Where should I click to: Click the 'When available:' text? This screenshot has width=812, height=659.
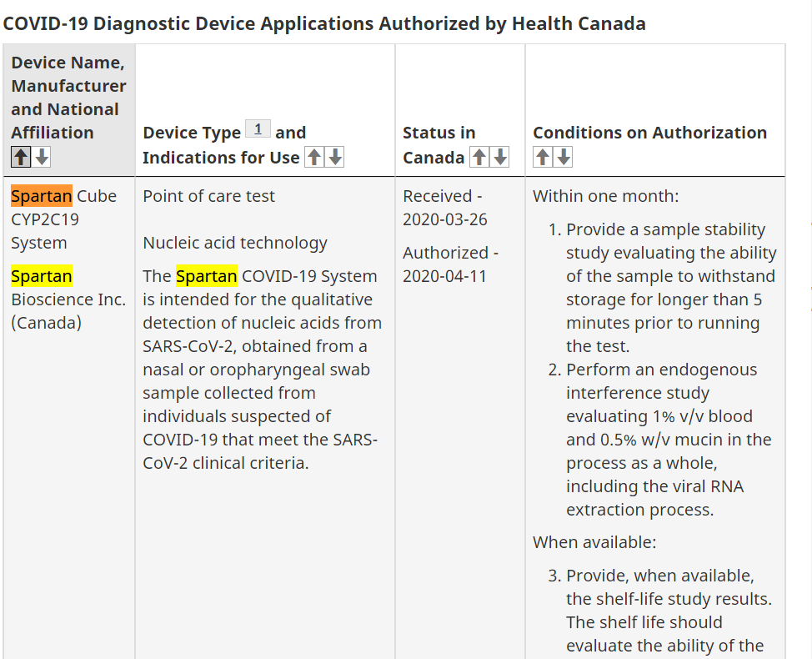tap(594, 542)
